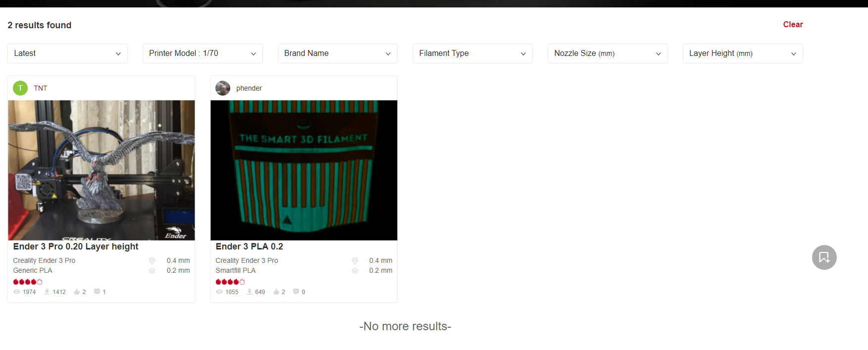Open the Latest sort dropdown
This screenshot has height=350, width=868.
67,53
